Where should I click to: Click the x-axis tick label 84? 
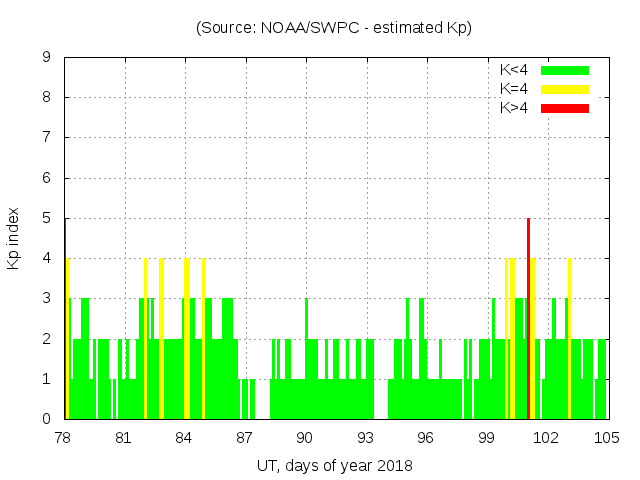[184, 438]
